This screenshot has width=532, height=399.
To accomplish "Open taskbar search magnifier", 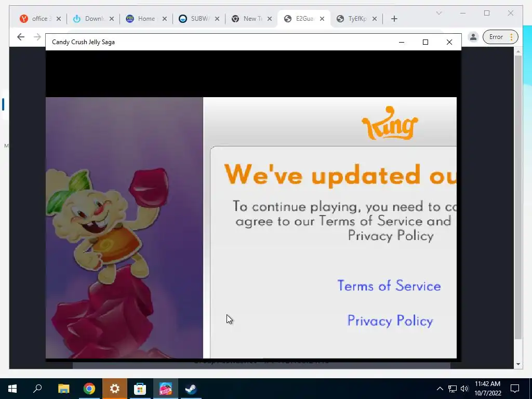I will tap(37, 389).
